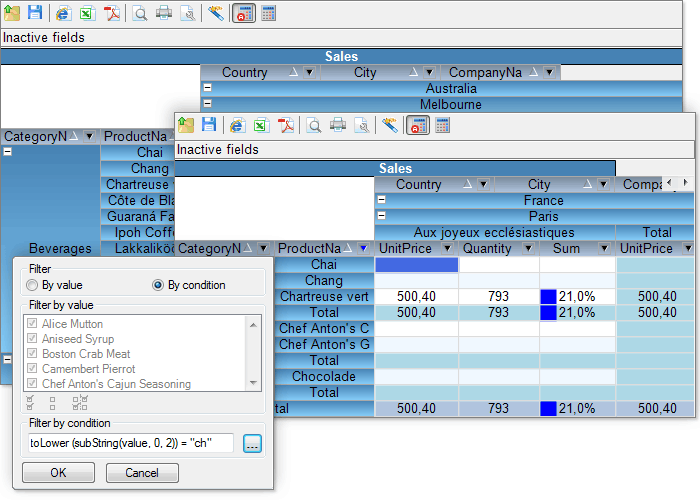
Task: Click printer icon in front window toolbar
Action: [x=338, y=125]
